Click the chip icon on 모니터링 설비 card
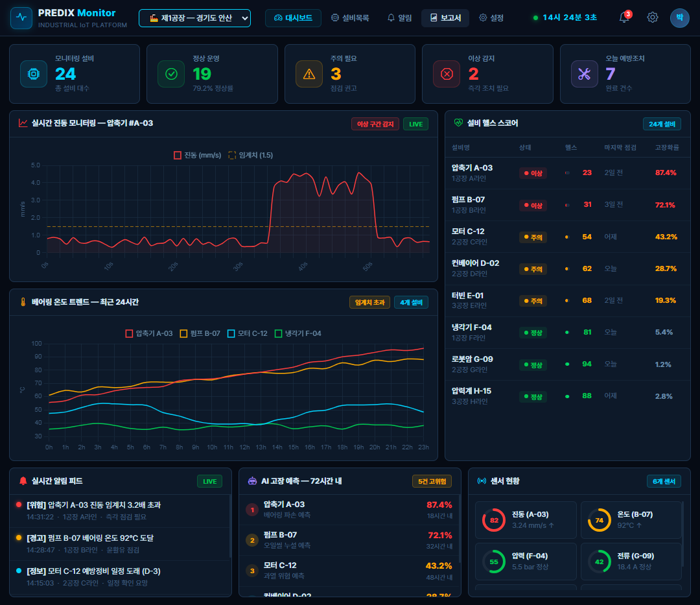The height and width of the screenshot is (605, 700). coord(34,74)
